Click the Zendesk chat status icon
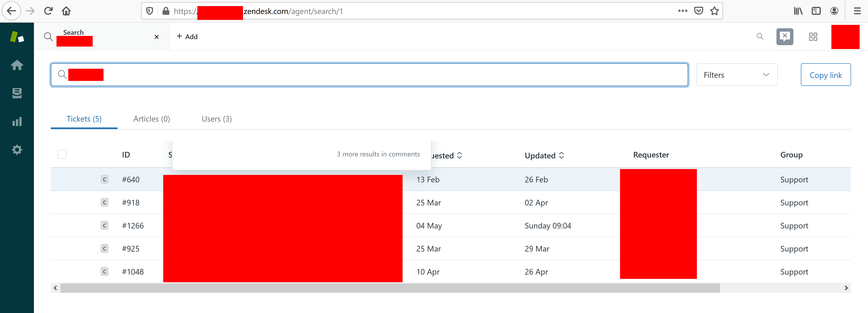868x313 pixels. [784, 36]
